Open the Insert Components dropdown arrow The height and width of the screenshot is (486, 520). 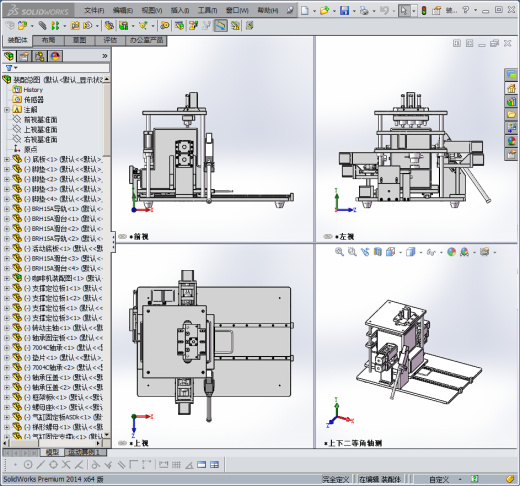(32, 26)
